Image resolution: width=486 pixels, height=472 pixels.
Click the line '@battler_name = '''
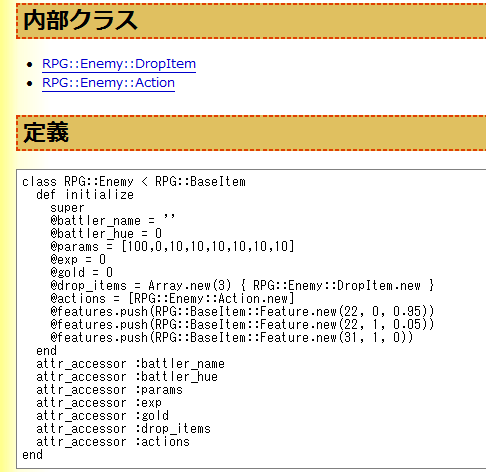click(x=112, y=221)
